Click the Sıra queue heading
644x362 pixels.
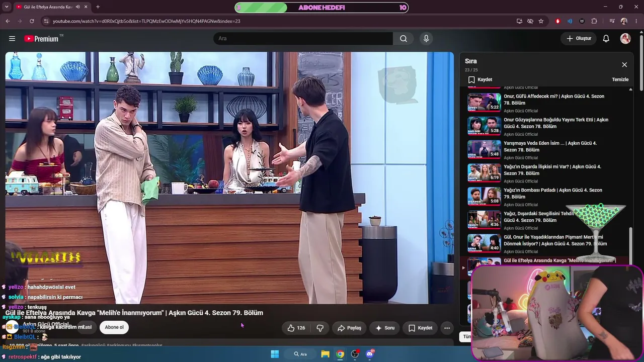click(471, 61)
